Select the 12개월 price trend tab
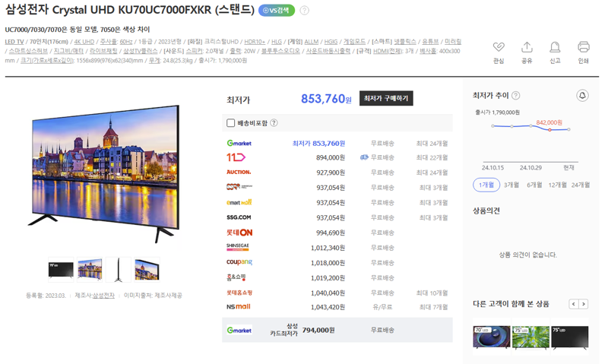 click(557, 185)
